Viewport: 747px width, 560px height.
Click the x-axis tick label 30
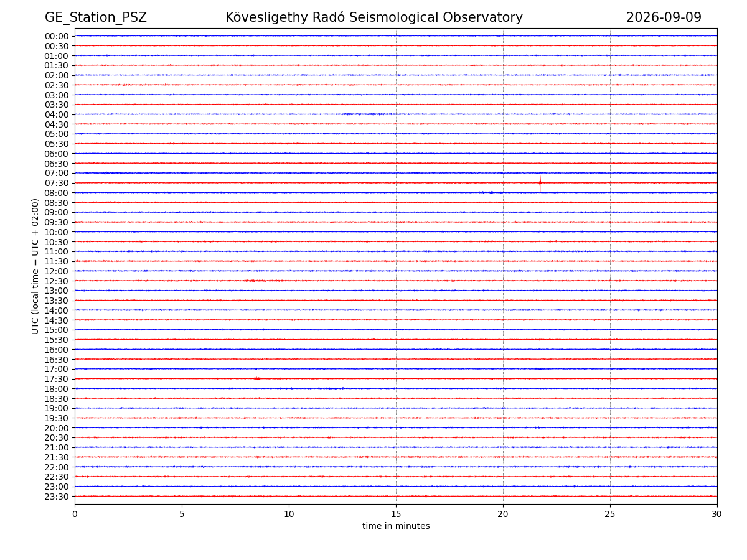(x=717, y=515)
